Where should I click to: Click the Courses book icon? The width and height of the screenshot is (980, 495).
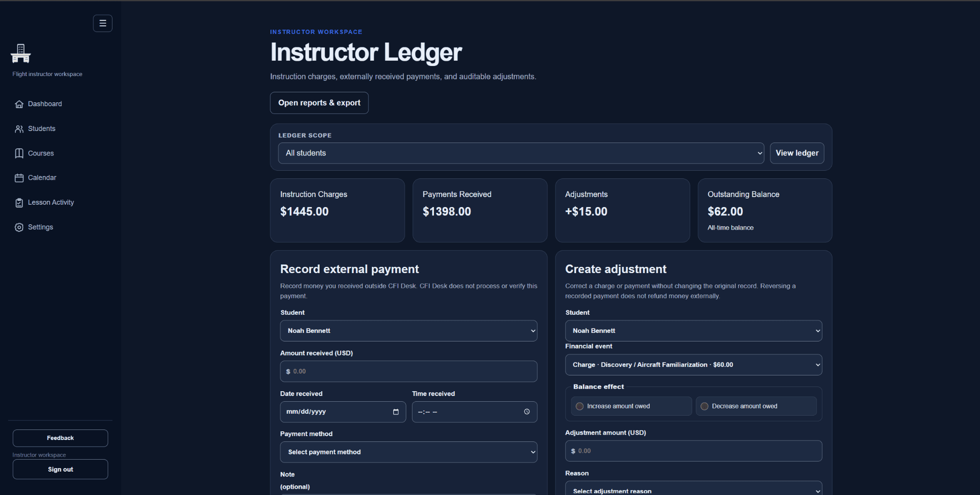pyautogui.click(x=19, y=154)
